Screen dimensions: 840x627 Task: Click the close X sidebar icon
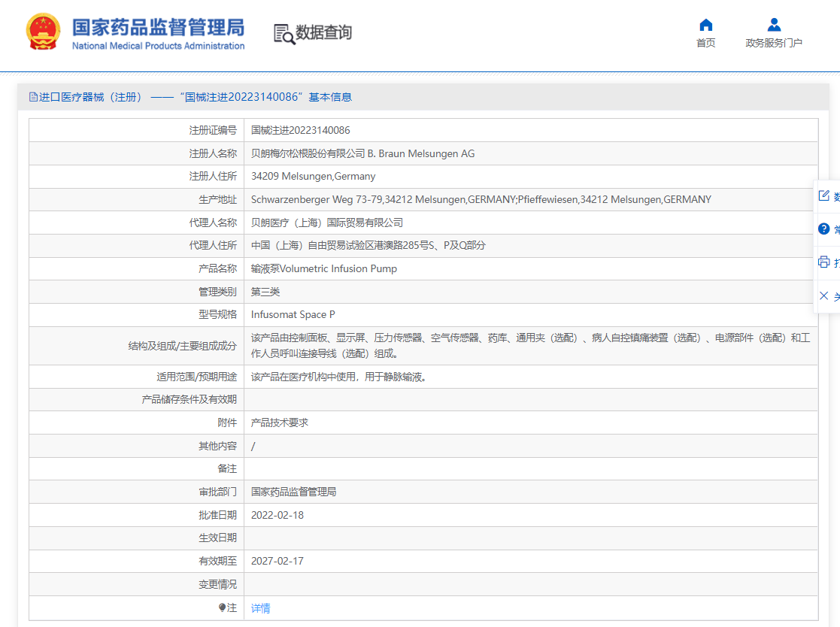click(x=824, y=295)
